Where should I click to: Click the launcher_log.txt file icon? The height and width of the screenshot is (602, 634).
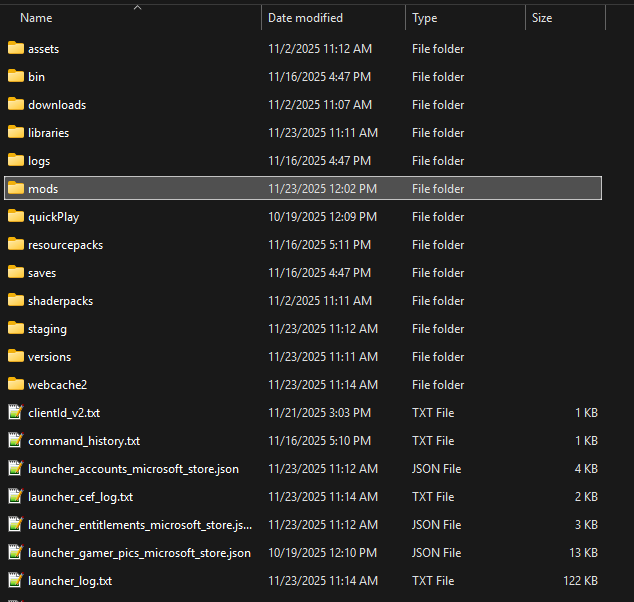[16, 580]
